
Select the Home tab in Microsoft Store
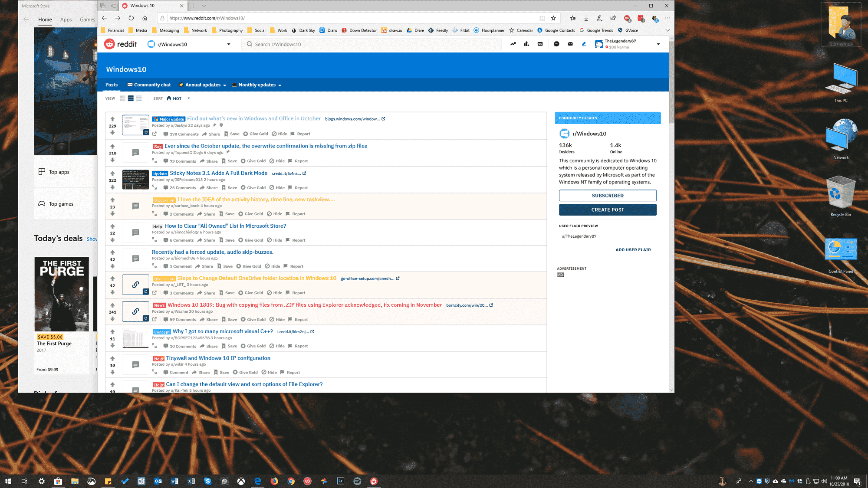click(x=45, y=20)
